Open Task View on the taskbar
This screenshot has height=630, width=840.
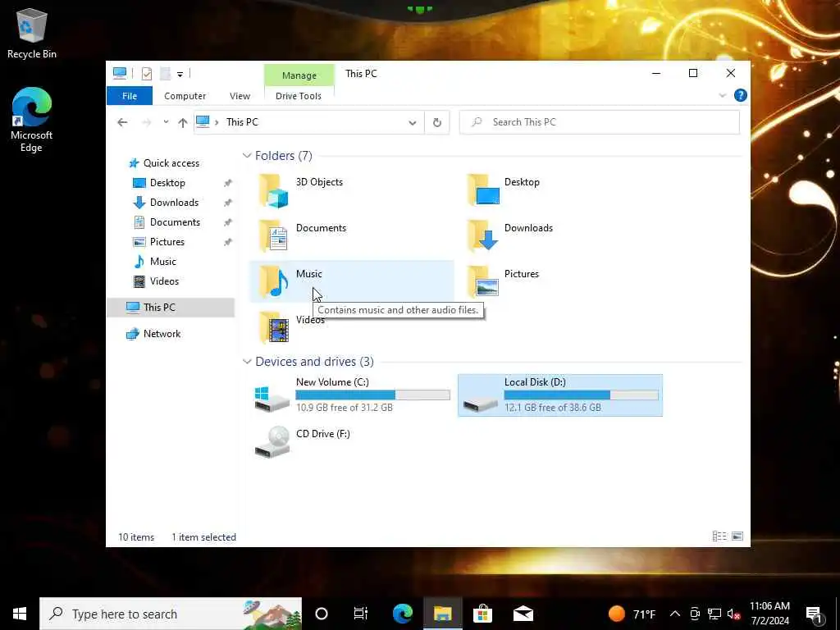(361, 614)
